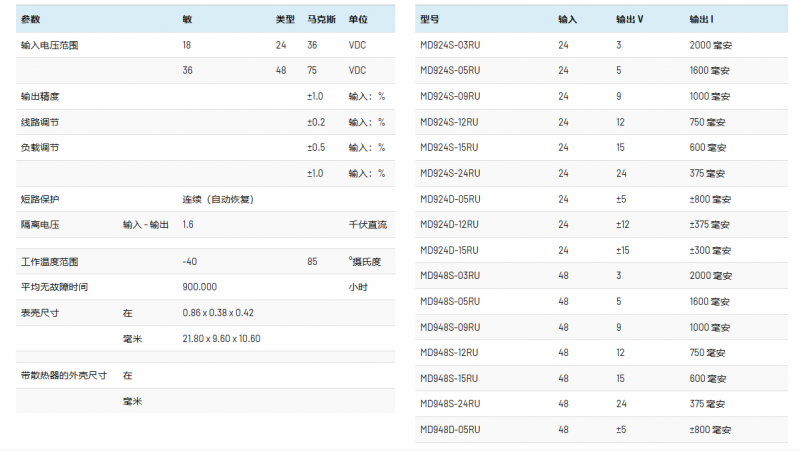Screen dimensions: 800x451
Task: Click the 输入 - 输出 isolation condition
Action: click(145, 224)
